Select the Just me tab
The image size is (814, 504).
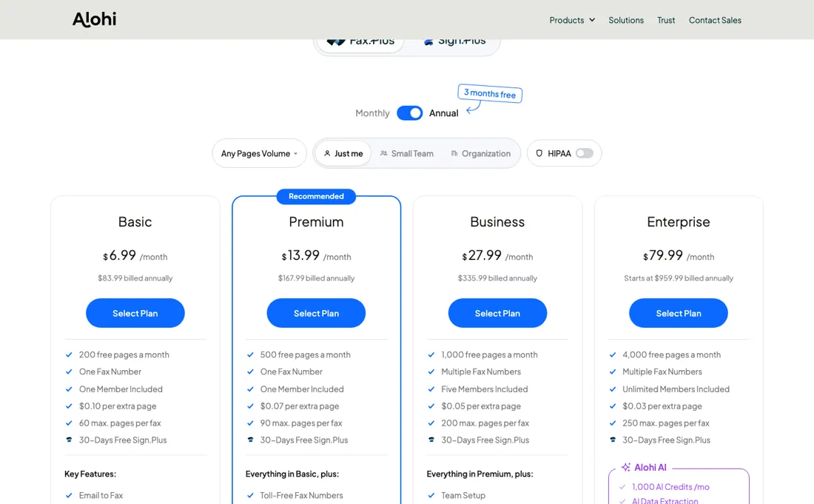(x=343, y=154)
